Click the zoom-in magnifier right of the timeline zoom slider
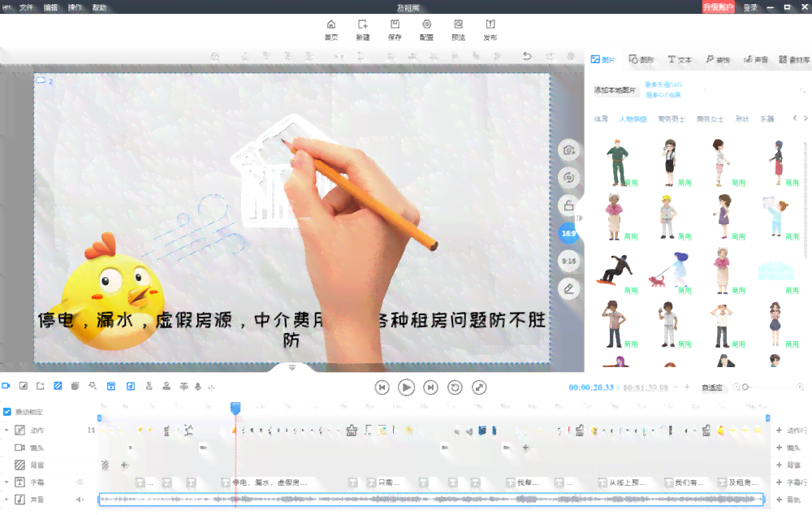 [800, 387]
